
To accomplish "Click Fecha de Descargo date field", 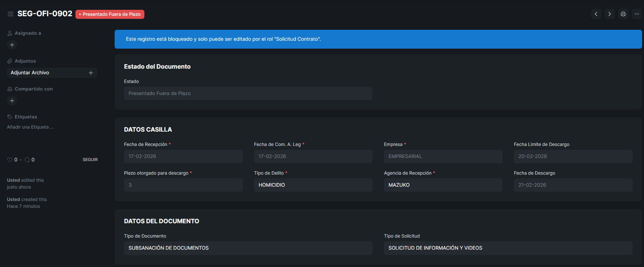I will tap(573, 185).
